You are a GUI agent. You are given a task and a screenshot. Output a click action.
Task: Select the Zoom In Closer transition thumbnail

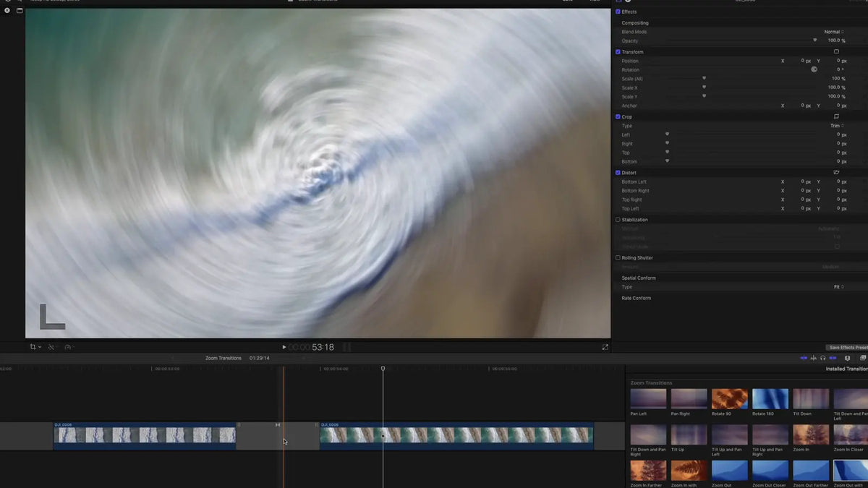point(851,435)
